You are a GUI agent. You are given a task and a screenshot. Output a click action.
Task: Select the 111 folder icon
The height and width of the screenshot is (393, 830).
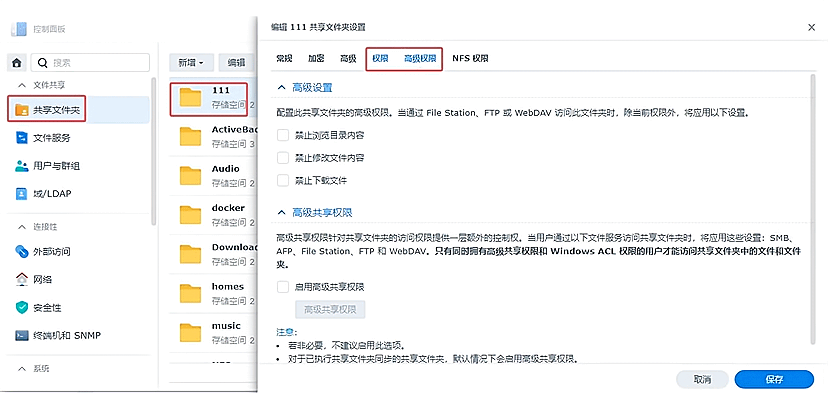pos(190,97)
